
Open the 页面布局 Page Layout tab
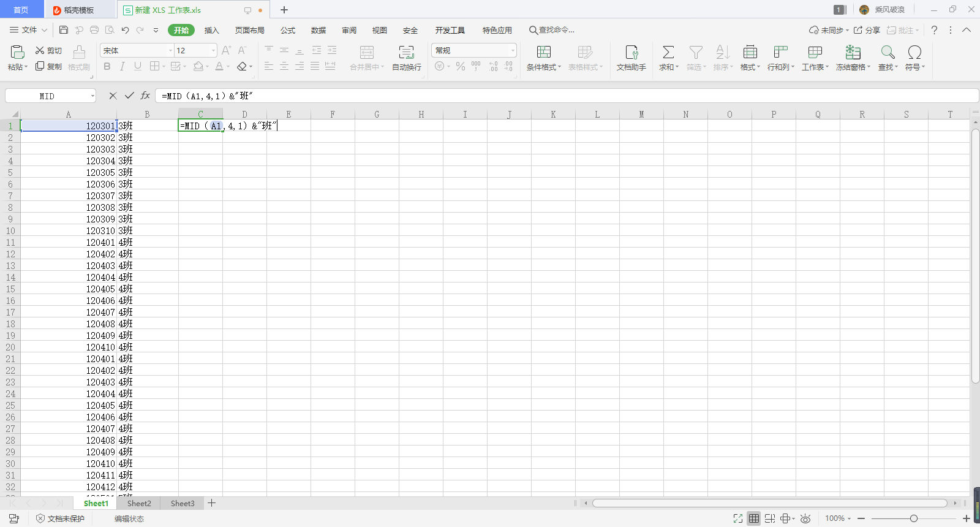tap(250, 30)
